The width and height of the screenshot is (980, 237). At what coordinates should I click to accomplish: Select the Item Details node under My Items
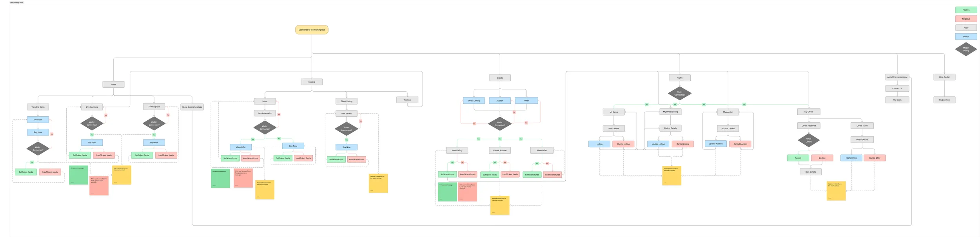tap(614, 128)
